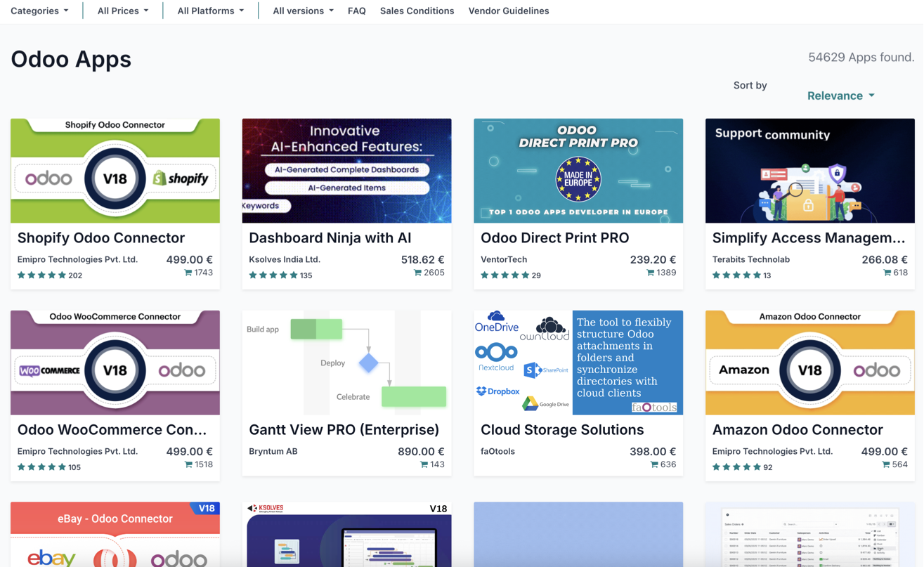Click the star rating with 13 reviews
924x567 pixels.
pyautogui.click(x=736, y=275)
